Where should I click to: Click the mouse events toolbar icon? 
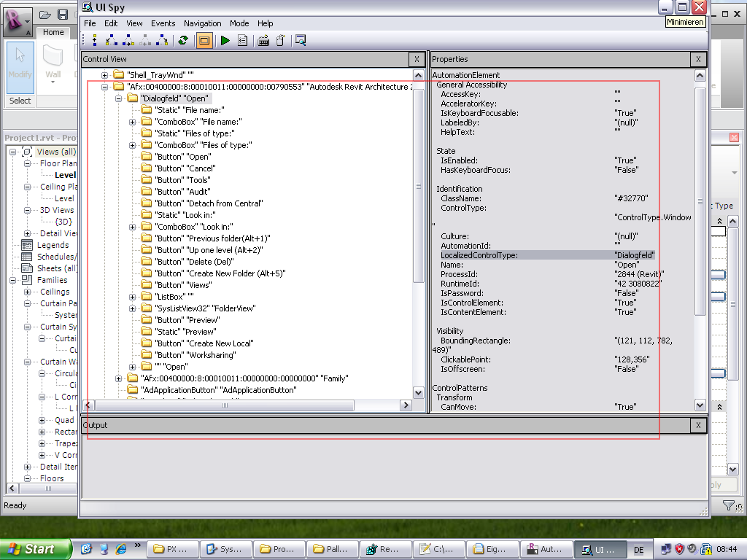pyautogui.click(x=280, y=40)
